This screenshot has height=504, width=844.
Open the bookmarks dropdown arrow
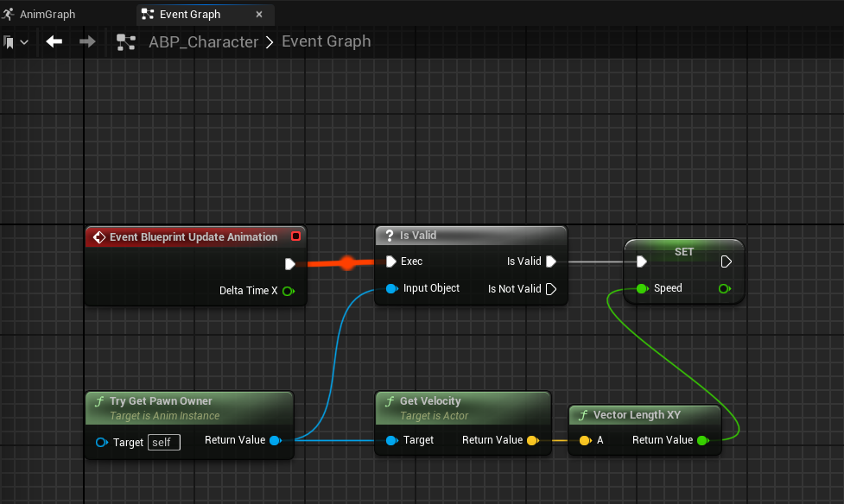click(x=24, y=42)
